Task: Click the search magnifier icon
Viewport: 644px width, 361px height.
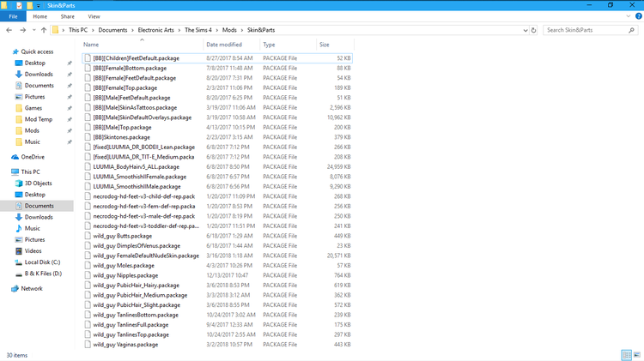Action: click(x=632, y=30)
